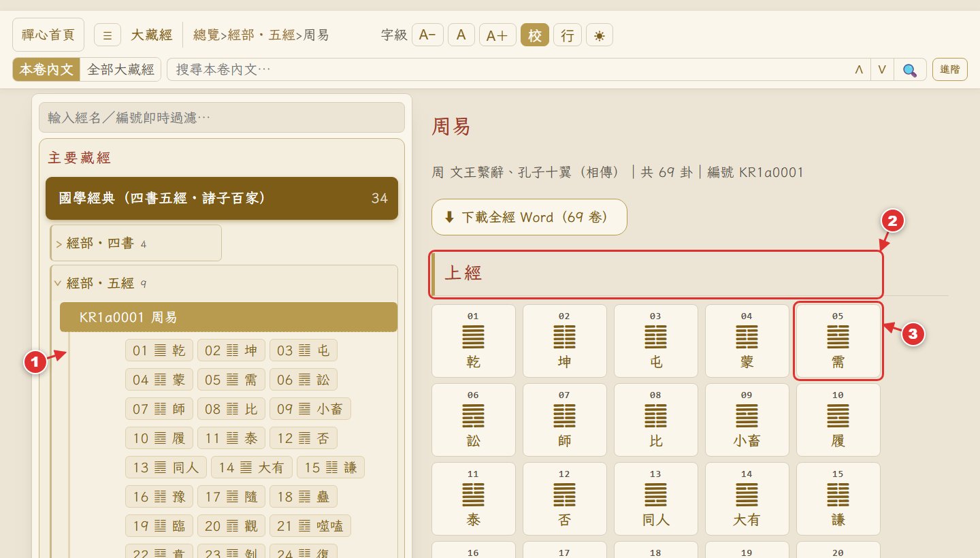Screen dimensions: 980x558
Task: Open hexagram card 11 泰
Action: point(474,499)
